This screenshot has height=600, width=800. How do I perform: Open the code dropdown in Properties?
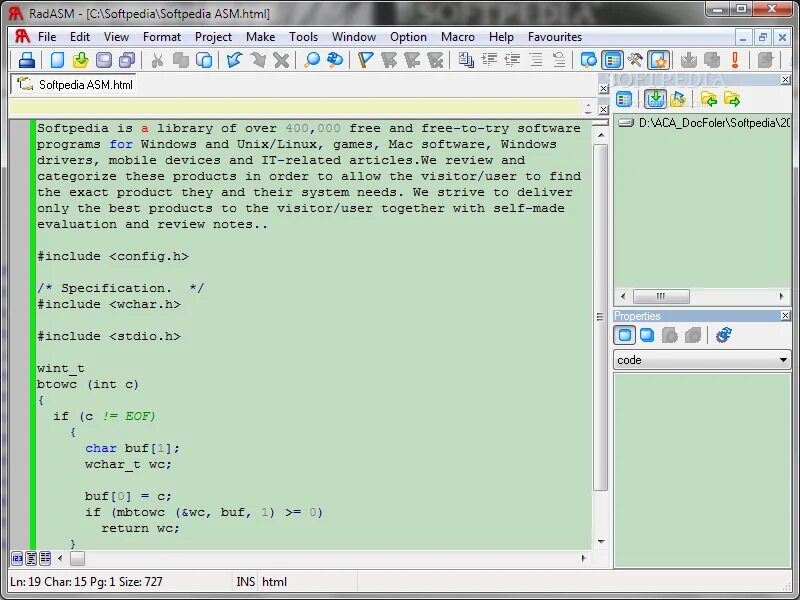(x=702, y=360)
